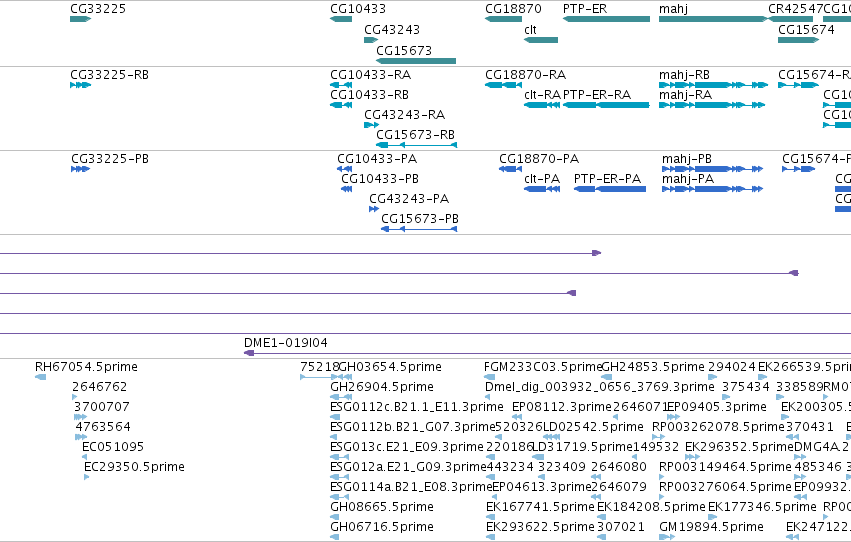Image resolution: width=851 pixels, height=542 pixels.
Task: Open transcript PTP-ER-RA
Action: click(597, 94)
